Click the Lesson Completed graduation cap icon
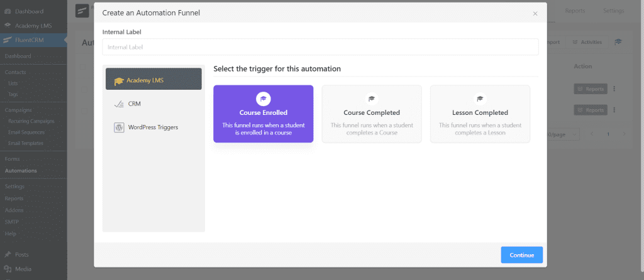This screenshot has width=644, height=280. [480, 99]
